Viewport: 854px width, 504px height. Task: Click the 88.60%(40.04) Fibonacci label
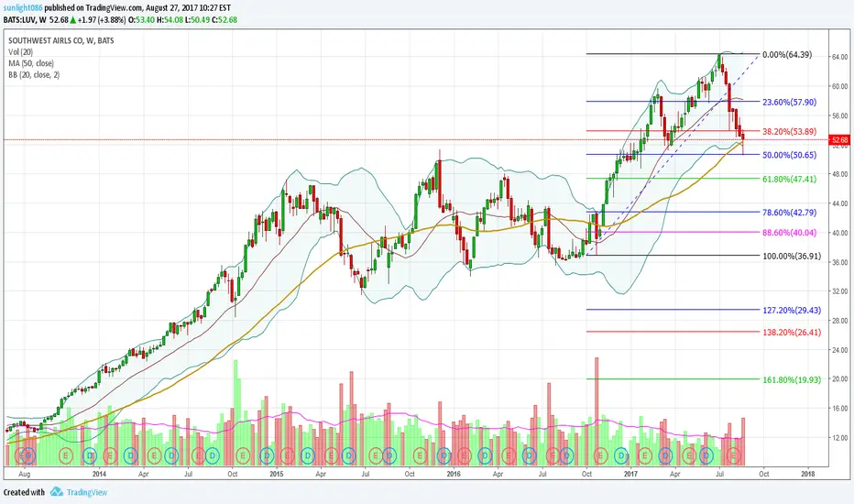[789, 233]
